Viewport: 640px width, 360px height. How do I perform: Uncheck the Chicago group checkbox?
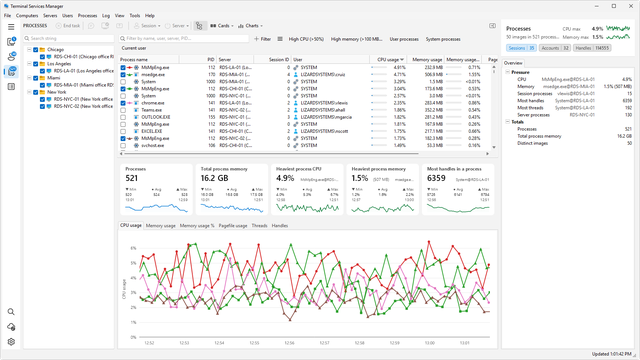36,50
